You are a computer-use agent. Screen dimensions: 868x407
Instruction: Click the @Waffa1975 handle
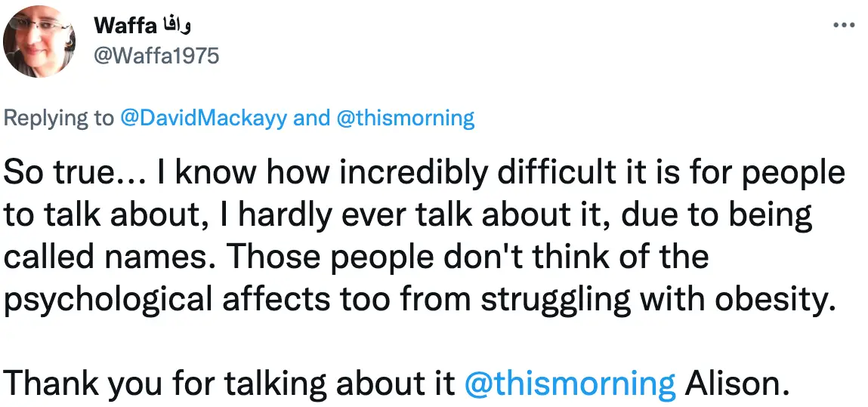(x=156, y=55)
